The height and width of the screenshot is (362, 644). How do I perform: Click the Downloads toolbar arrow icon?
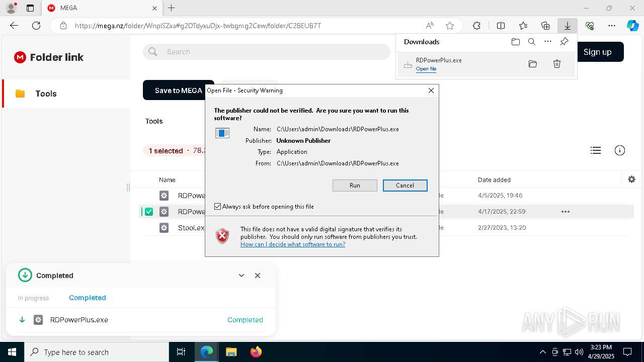click(567, 26)
